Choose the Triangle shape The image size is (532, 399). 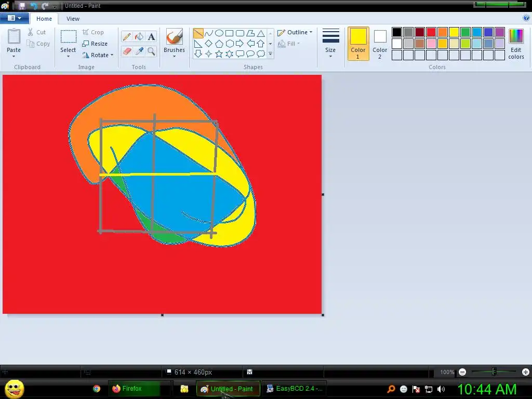pos(261,33)
